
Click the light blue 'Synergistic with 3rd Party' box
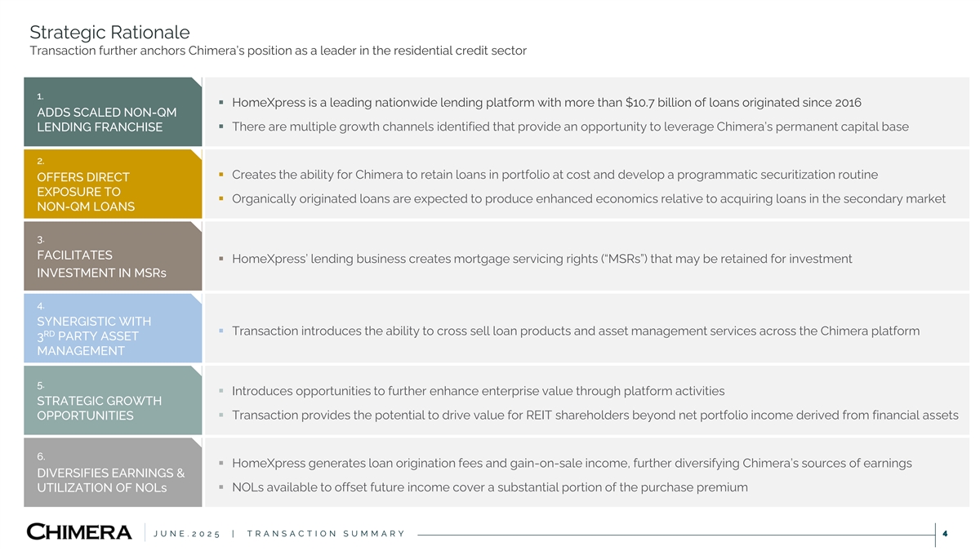pos(113,328)
